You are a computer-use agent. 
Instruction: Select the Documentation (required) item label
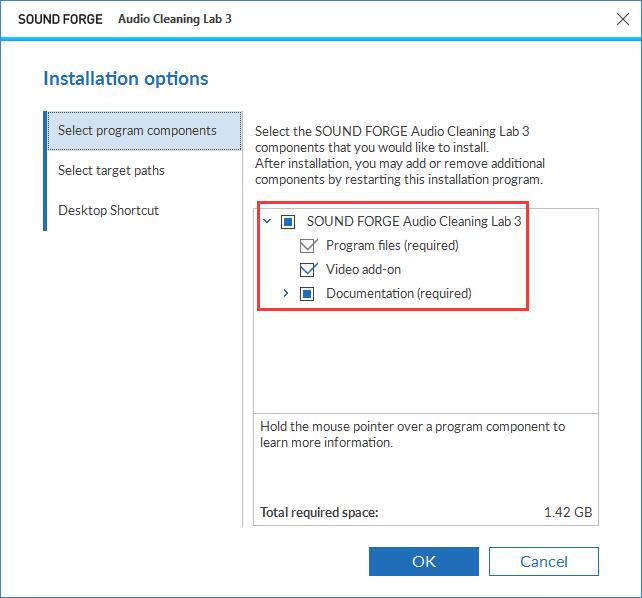pyautogui.click(x=399, y=293)
